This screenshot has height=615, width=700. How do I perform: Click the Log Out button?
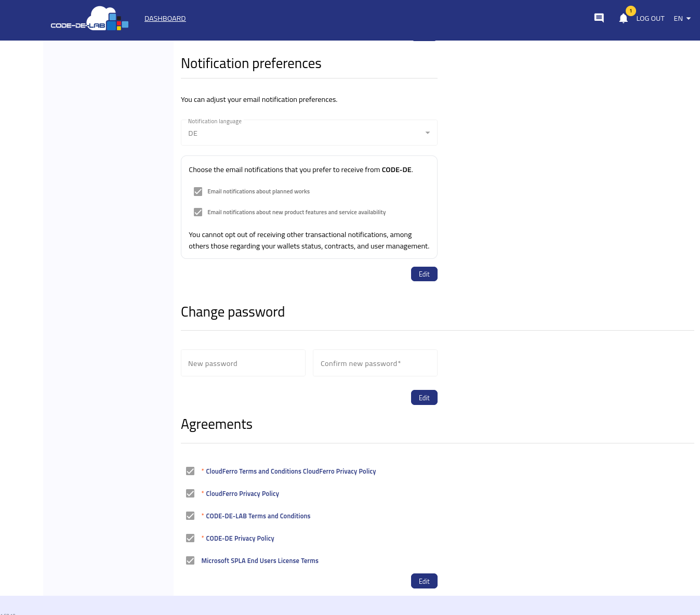(650, 18)
